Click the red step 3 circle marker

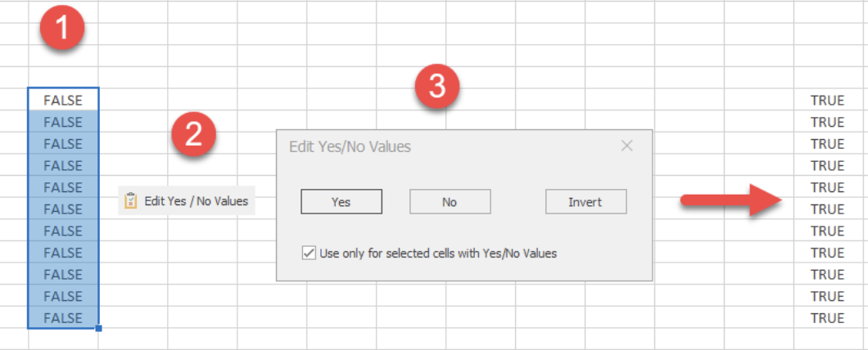[437, 87]
